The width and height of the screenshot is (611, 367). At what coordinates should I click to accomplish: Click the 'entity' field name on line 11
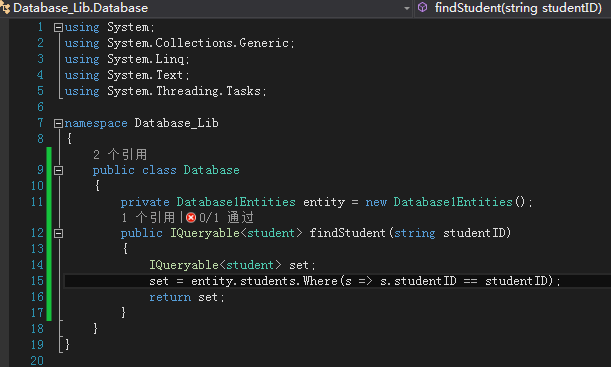click(x=324, y=202)
